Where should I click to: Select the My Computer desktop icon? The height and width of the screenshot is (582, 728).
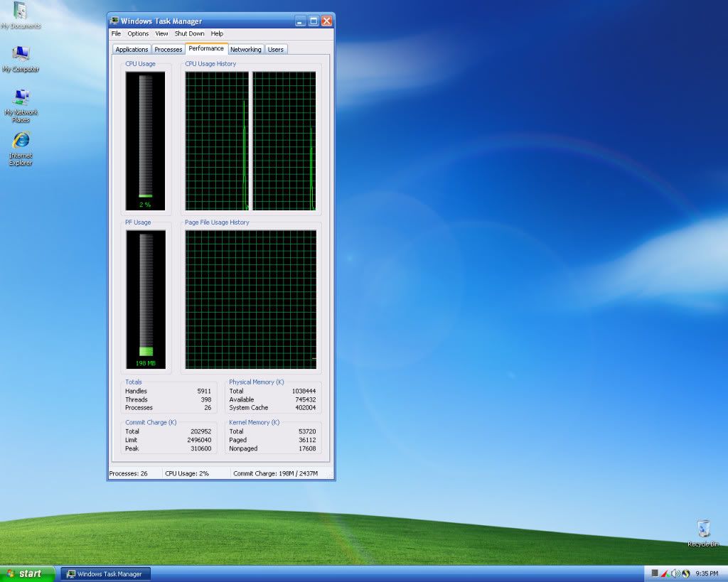click(x=21, y=60)
